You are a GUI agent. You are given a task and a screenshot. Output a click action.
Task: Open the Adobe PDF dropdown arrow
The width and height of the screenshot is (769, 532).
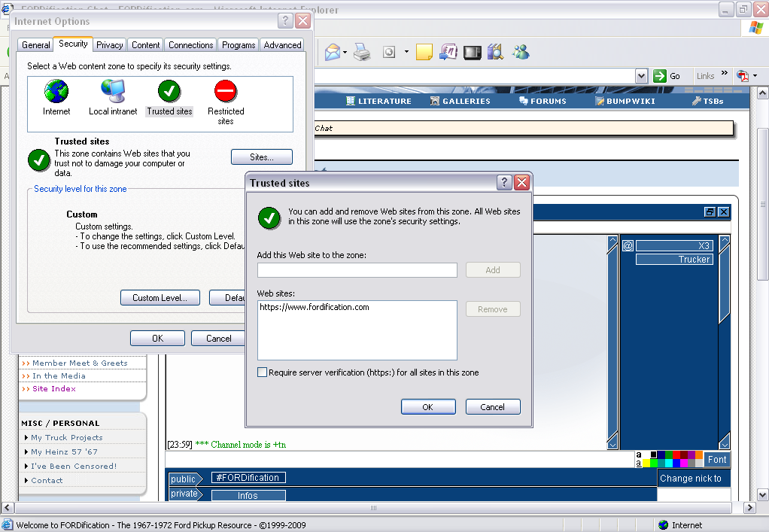(x=755, y=76)
